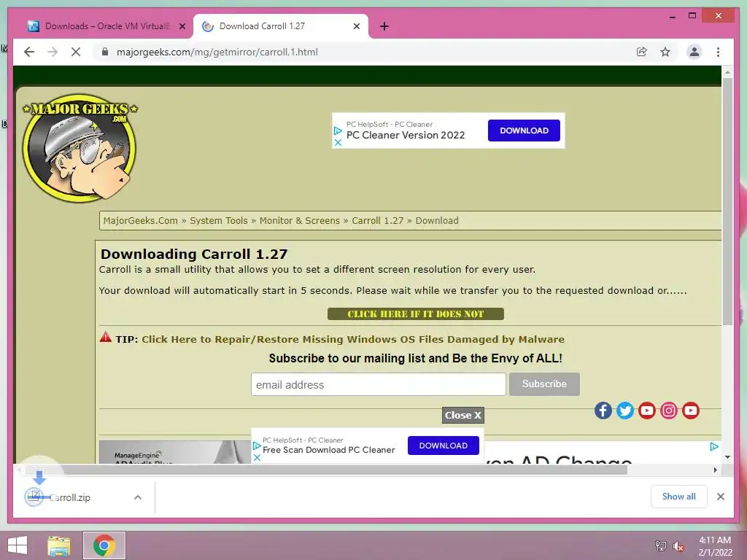Open the MajorGeeks Instagram icon

pos(668,411)
